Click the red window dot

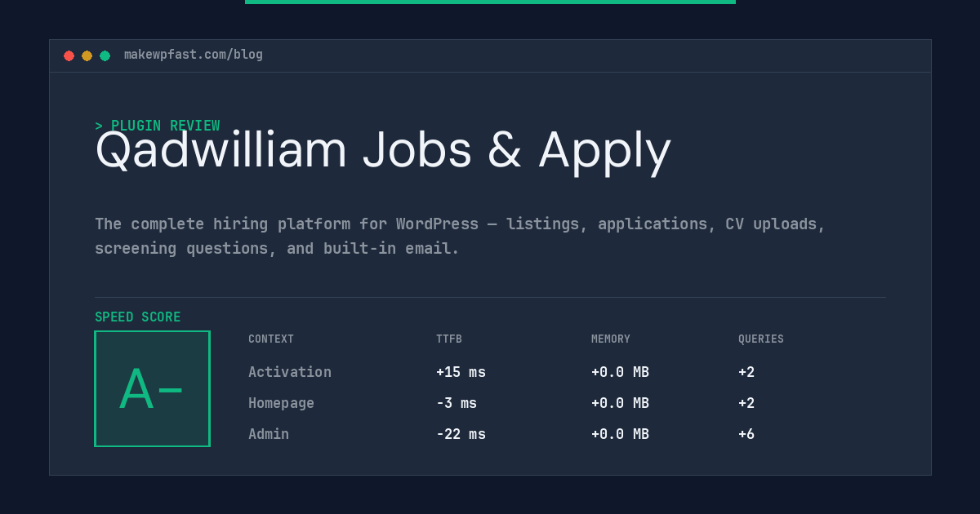(69, 55)
